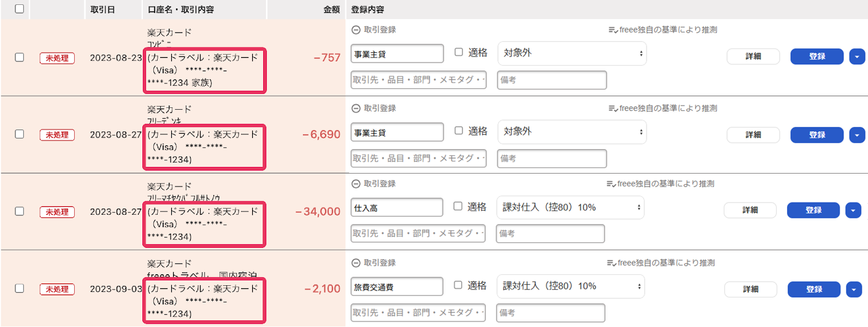Edit 事業主貸 account field in -6,690 row
This screenshot has width=868, height=327.
click(x=398, y=133)
